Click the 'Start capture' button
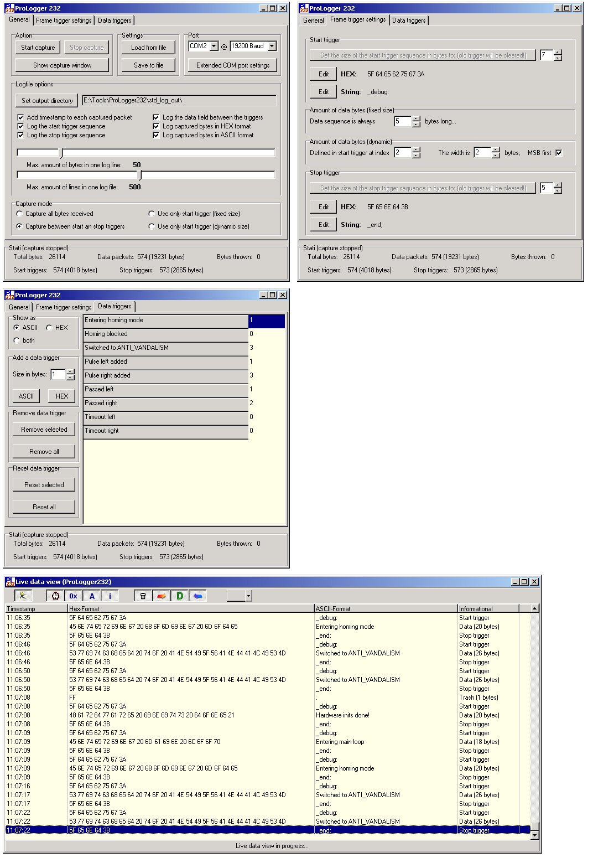 (38, 48)
